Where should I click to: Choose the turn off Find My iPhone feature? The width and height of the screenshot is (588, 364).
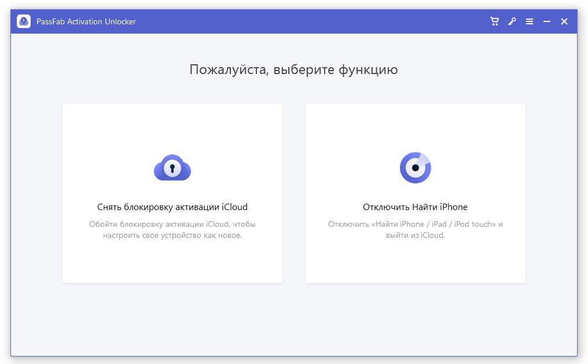coord(415,193)
